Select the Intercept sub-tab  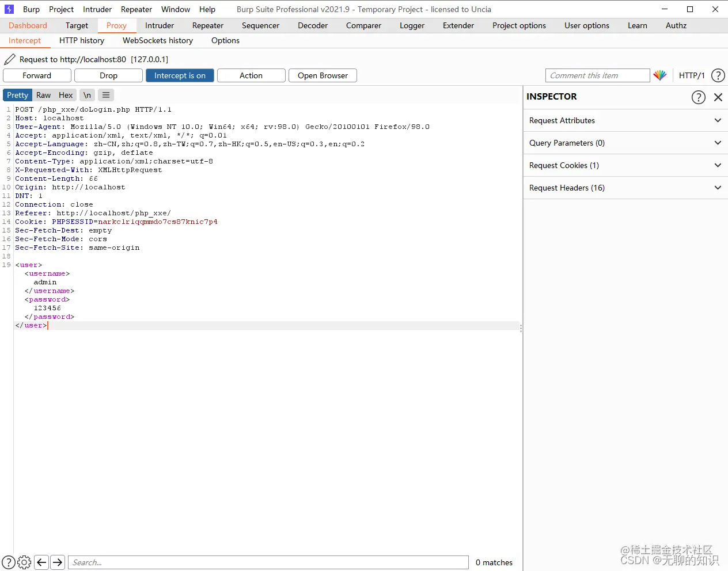point(25,40)
